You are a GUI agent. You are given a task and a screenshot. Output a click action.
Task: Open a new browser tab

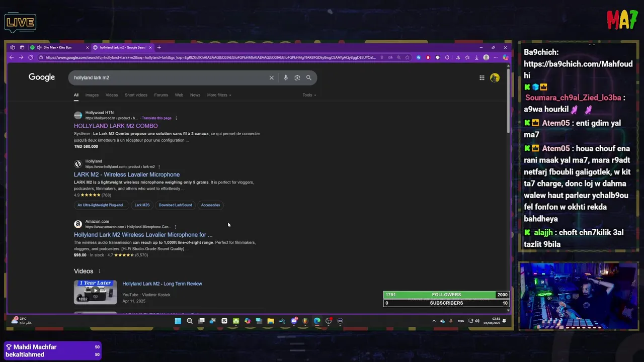[159, 47]
